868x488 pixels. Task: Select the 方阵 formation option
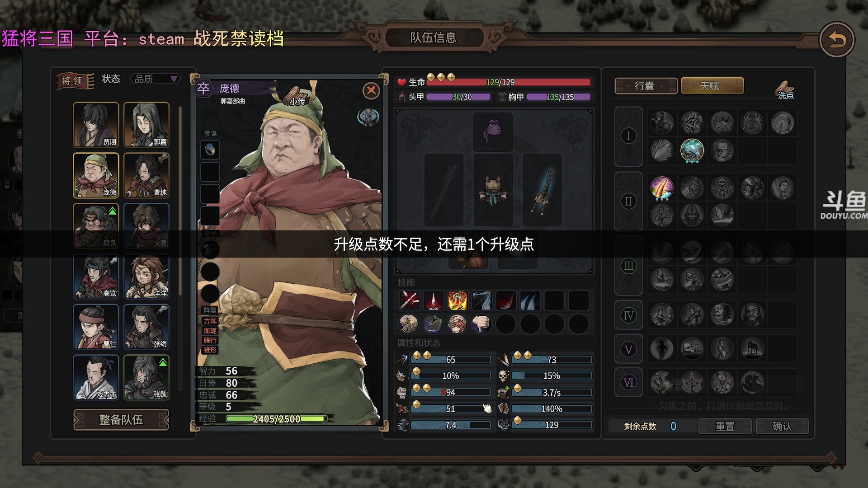(x=210, y=321)
